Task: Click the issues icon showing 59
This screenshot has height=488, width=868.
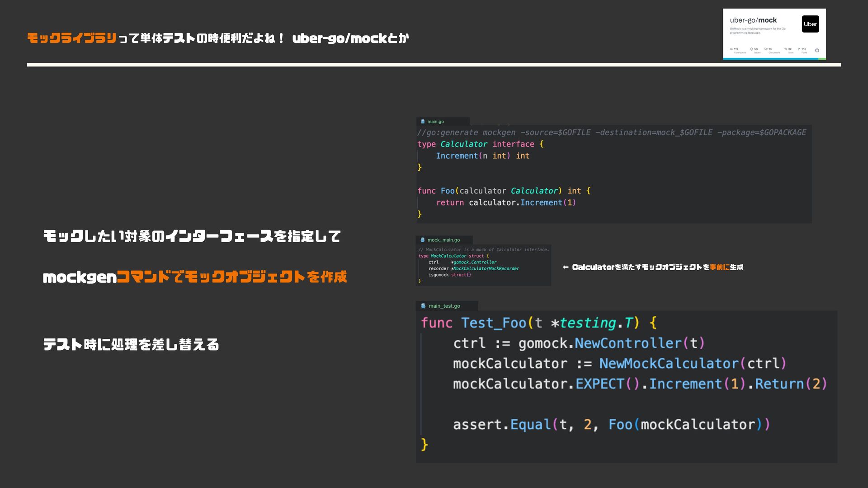Action: point(751,49)
